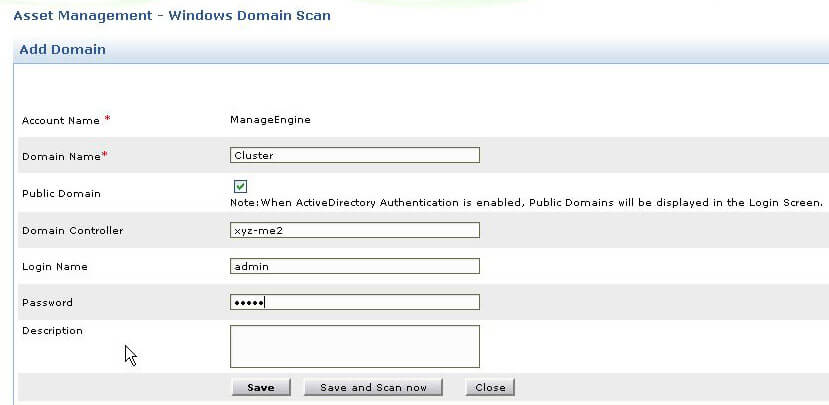829x405 pixels.
Task: Click the Domain Controller label
Action: 72,231
